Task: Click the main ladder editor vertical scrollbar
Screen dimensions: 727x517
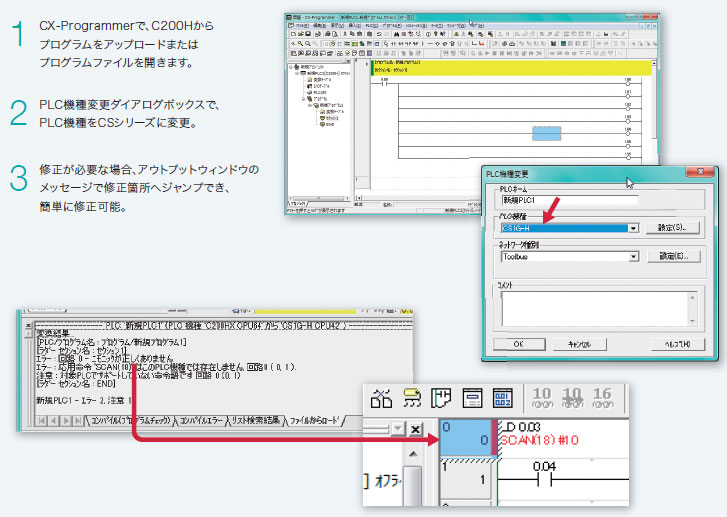Action: (x=654, y=100)
